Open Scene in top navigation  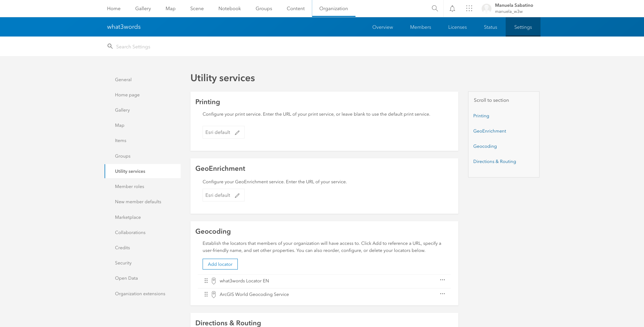[197, 8]
